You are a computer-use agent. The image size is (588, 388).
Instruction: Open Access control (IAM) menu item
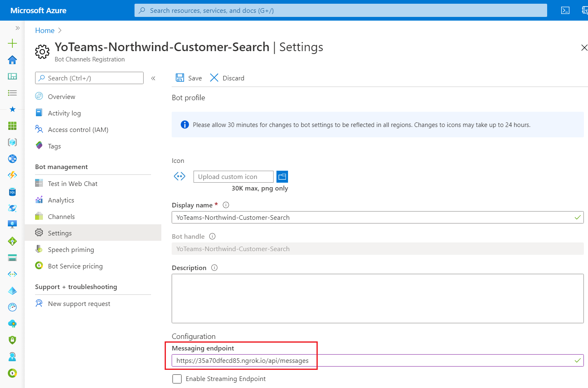click(78, 129)
